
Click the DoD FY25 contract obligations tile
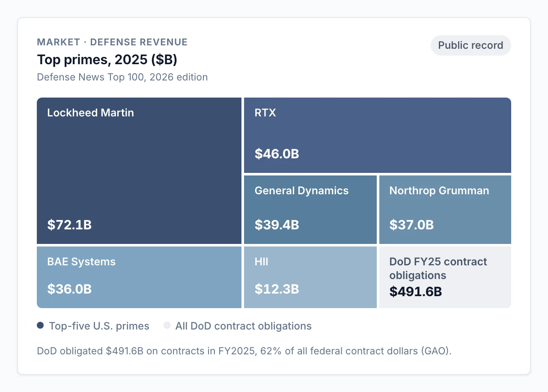point(445,277)
